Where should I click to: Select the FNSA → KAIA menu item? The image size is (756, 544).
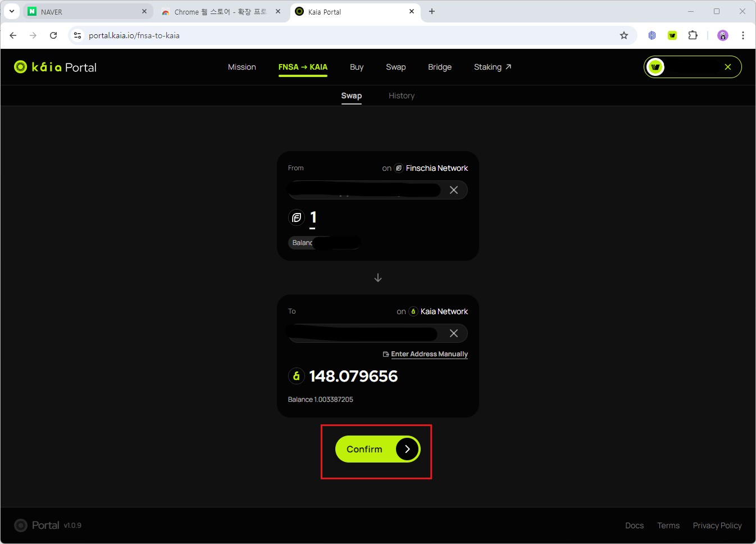[303, 67]
